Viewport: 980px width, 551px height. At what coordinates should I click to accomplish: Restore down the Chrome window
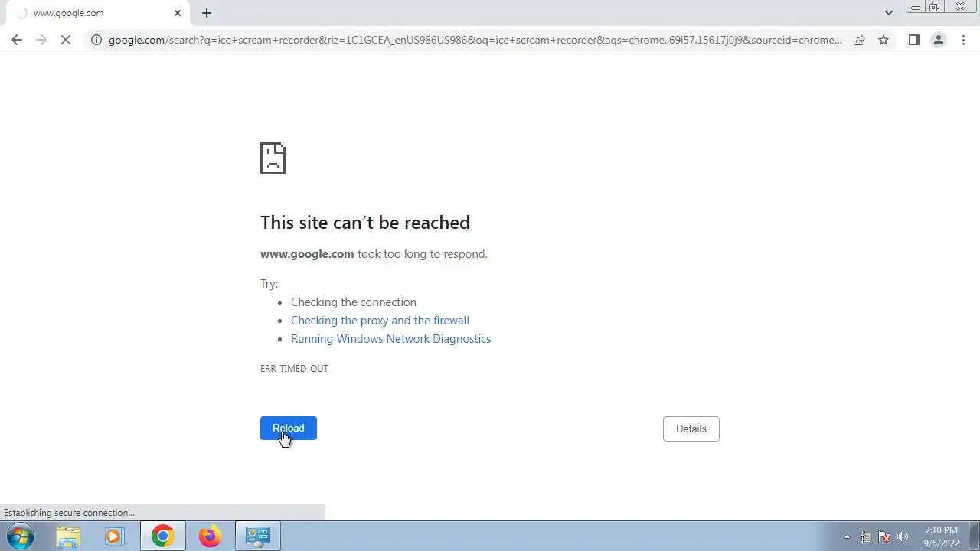point(935,7)
